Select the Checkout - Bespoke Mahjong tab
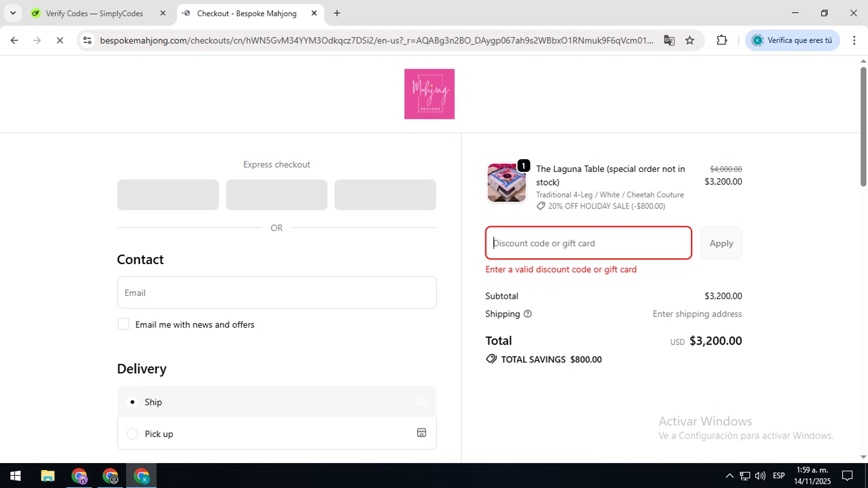This screenshot has height=488, width=868. click(247, 13)
